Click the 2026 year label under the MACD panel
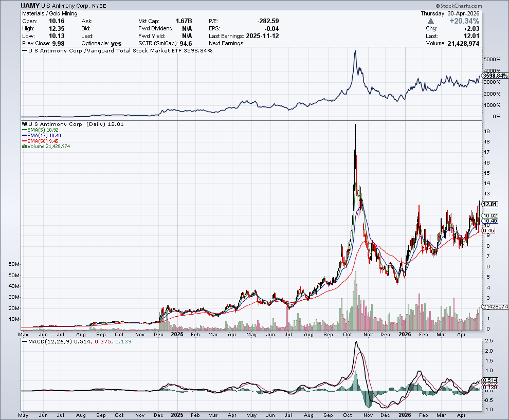Screen dimensions: 509x420 (x=405, y=415)
